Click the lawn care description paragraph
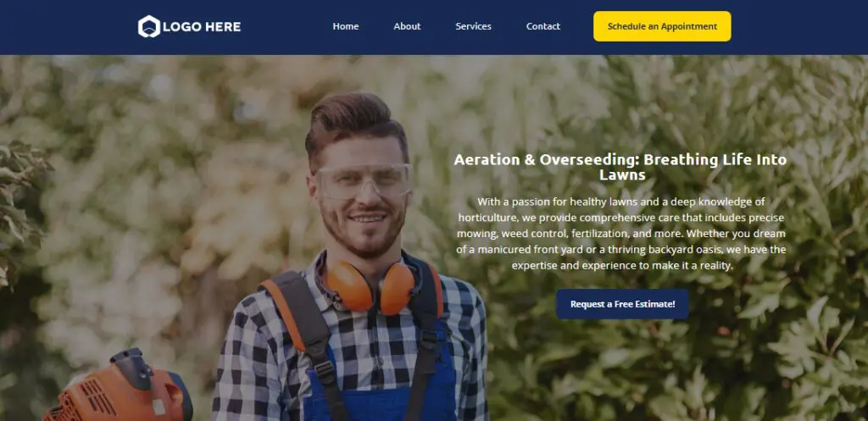 click(x=621, y=234)
